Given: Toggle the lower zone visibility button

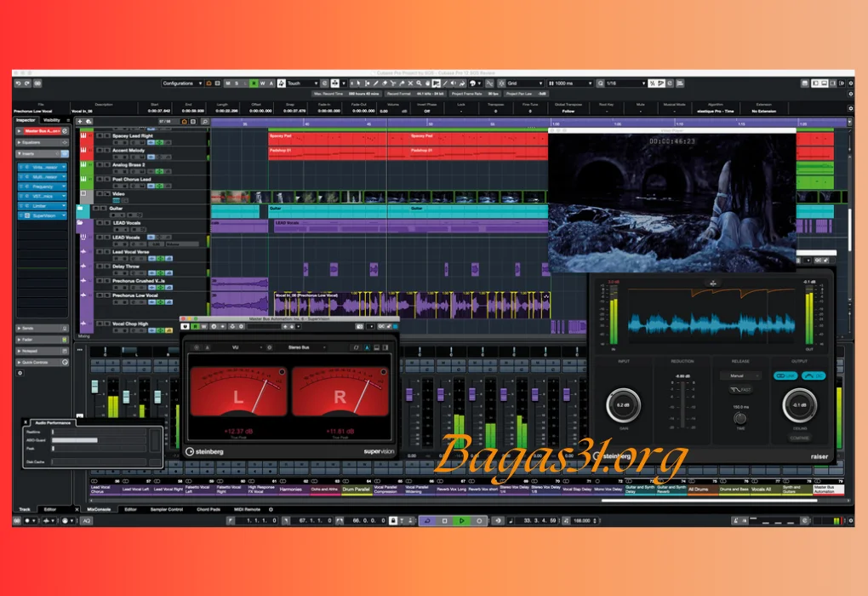Looking at the screenshot, I should pos(825,83).
